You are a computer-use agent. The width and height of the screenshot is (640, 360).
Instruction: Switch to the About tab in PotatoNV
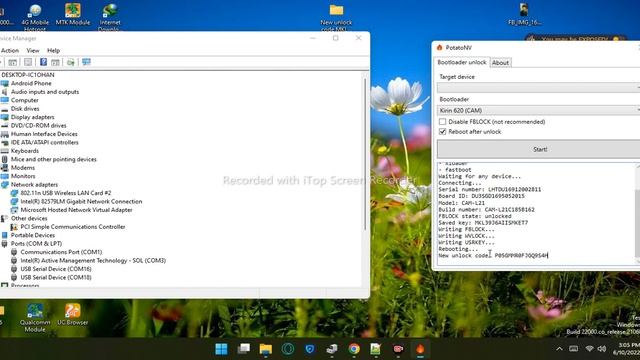(500, 63)
